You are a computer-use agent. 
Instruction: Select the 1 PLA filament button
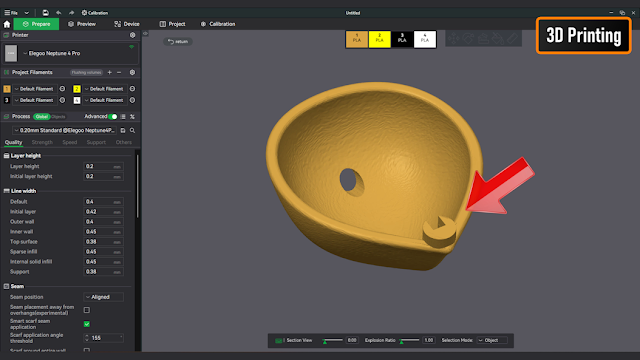(357, 39)
